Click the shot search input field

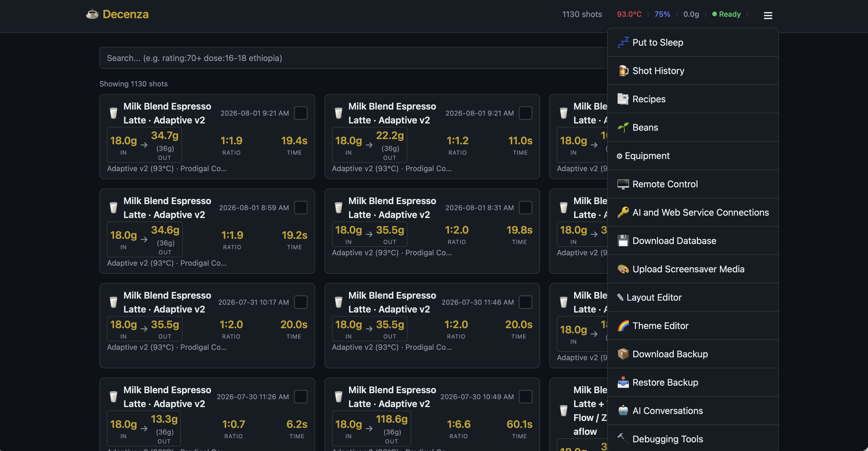click(354, 58)
